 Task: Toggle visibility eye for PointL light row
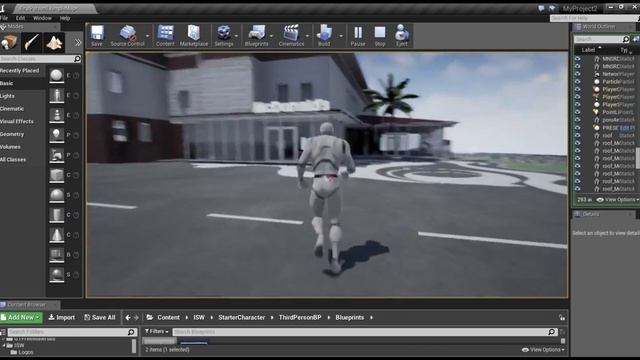click(578, 112)
